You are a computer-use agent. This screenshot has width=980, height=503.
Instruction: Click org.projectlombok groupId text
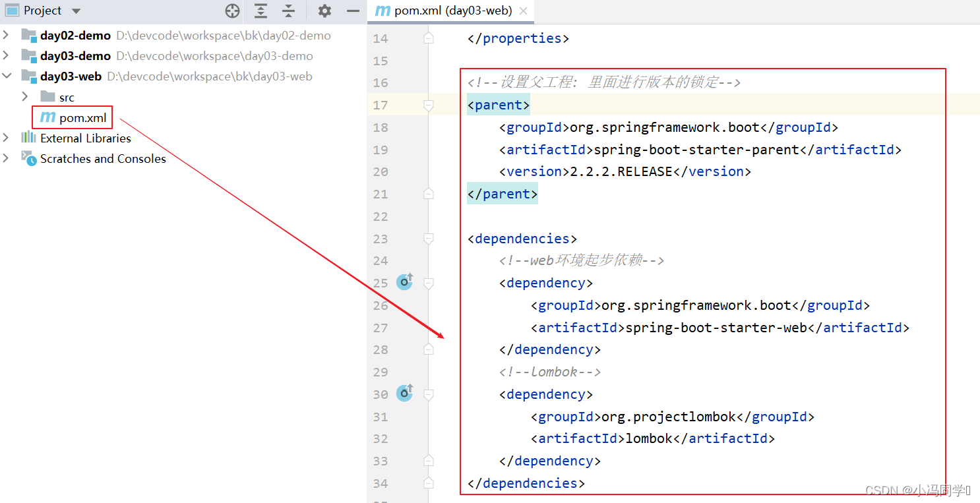(x=669, y=417)
